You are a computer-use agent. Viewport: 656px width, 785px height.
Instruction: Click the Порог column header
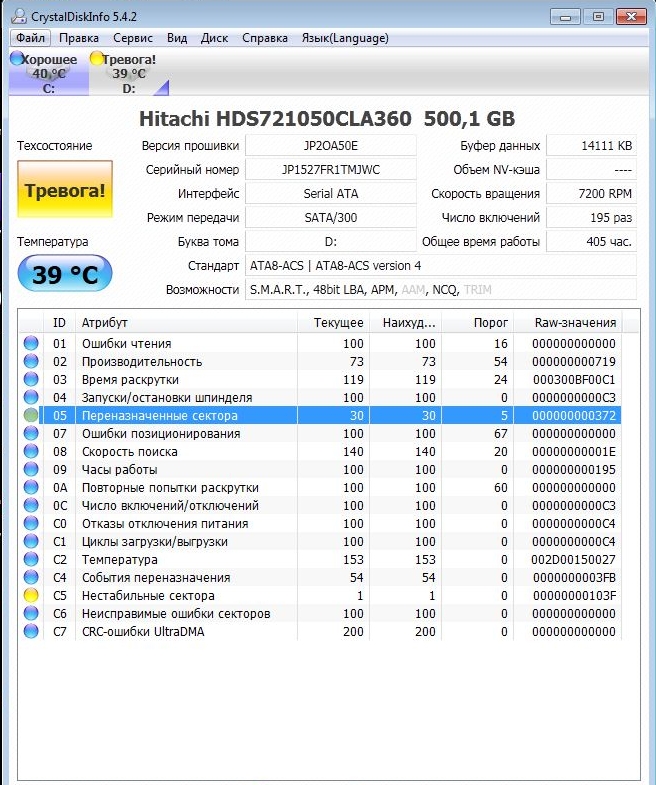coord(478,323)
